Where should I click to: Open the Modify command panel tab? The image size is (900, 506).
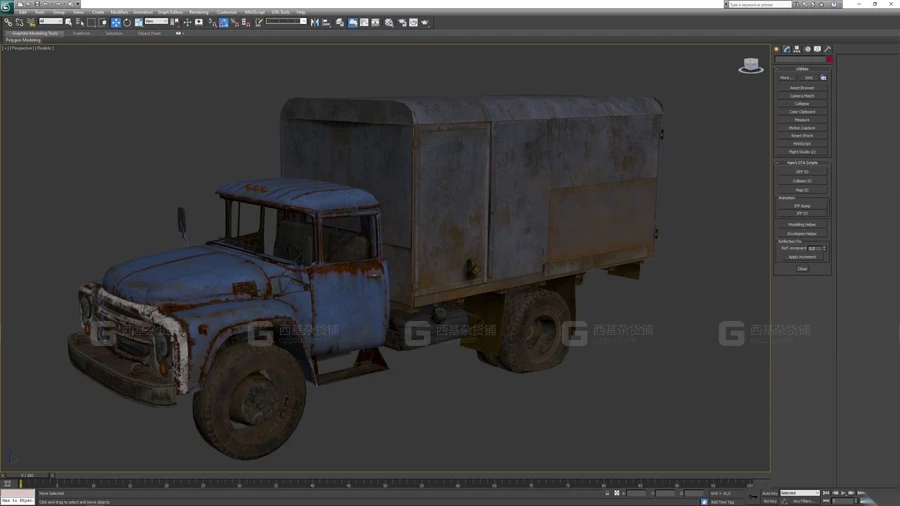[x=787, y=49]
